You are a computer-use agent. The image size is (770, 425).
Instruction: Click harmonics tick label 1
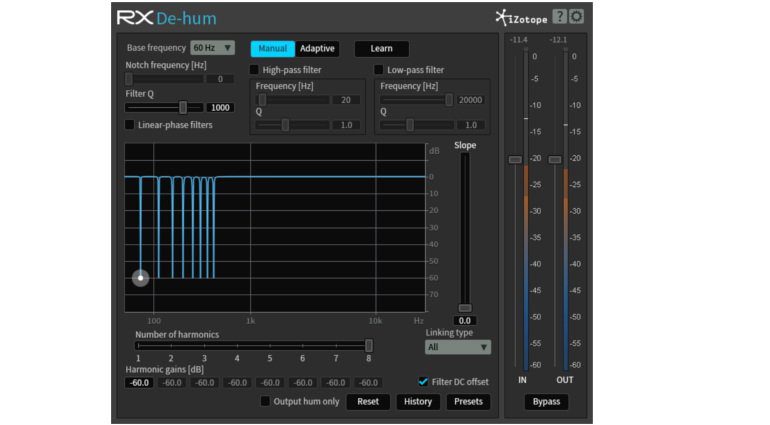click(x=138, y=359)
